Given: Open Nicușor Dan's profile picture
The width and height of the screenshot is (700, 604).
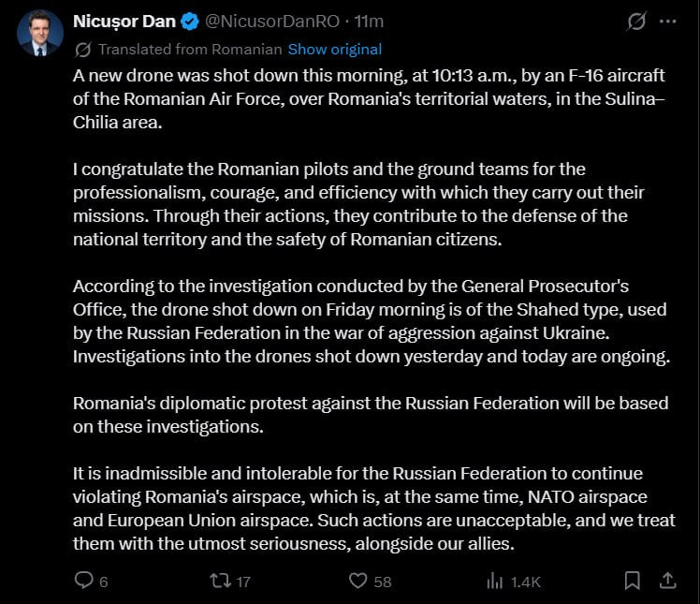Looking at the screenshot, I should point(39,33).
